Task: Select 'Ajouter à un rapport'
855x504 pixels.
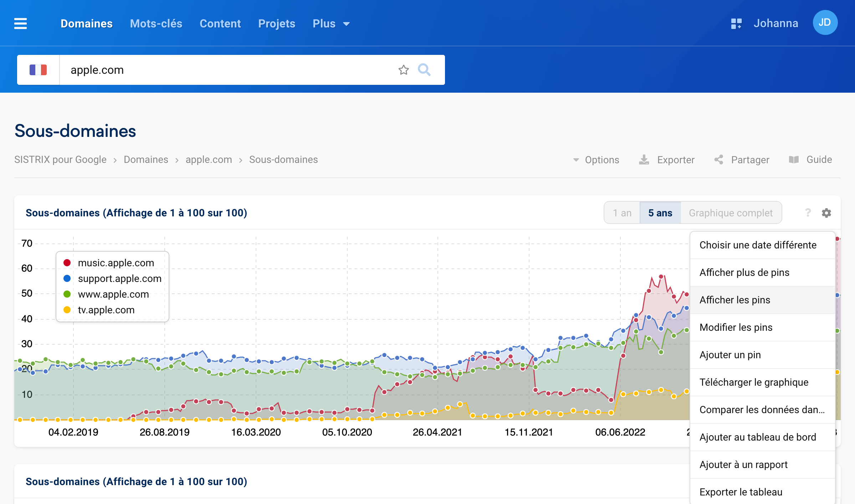Action: (x=763, y=465)
